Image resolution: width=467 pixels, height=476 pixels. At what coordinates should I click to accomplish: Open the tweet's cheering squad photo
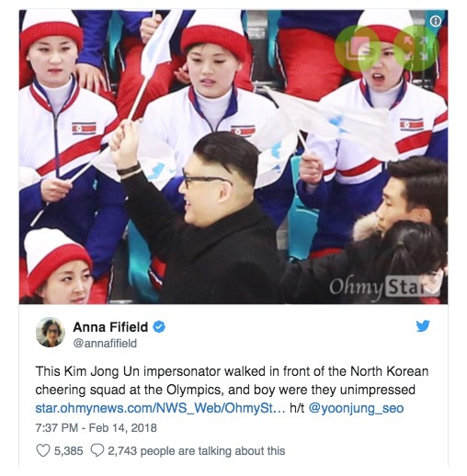point(233,157)
